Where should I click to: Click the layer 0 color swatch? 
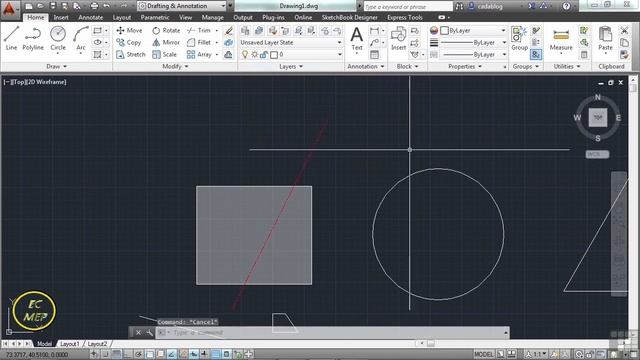tap(274, 54)
